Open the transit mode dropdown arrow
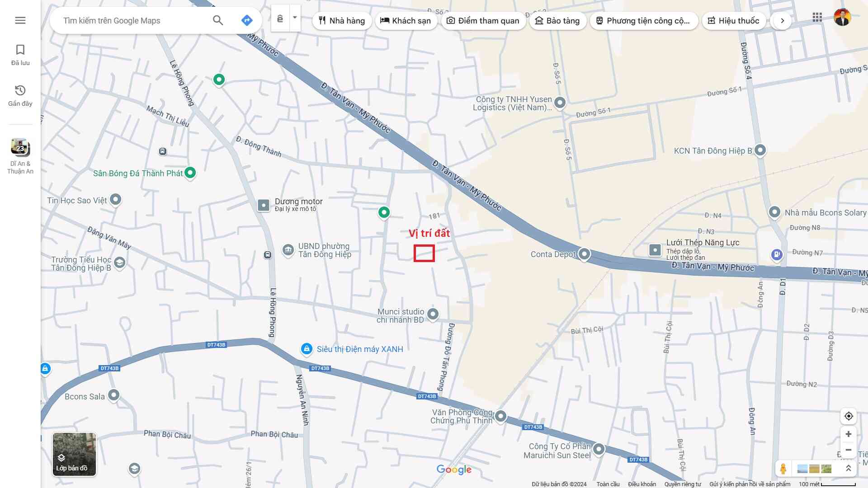This screenshot has height=488, width=868. coord(295,18)
